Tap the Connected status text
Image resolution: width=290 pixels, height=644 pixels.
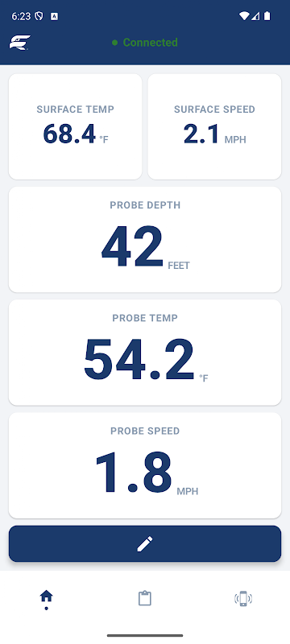[x=151, y=43]
